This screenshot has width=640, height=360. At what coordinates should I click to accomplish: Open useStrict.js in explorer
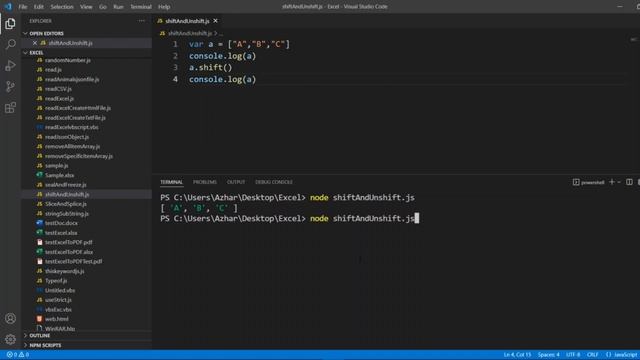tap(58, 300)
